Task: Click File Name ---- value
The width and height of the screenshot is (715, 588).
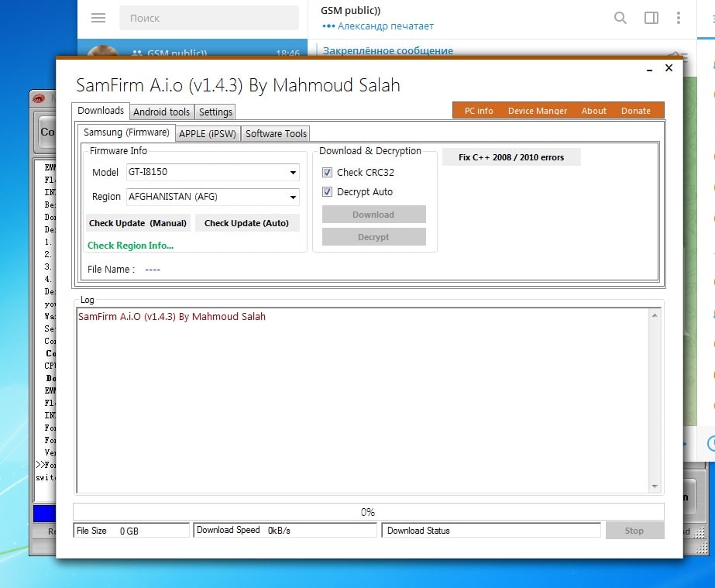Action: click(x=153, y=270)
